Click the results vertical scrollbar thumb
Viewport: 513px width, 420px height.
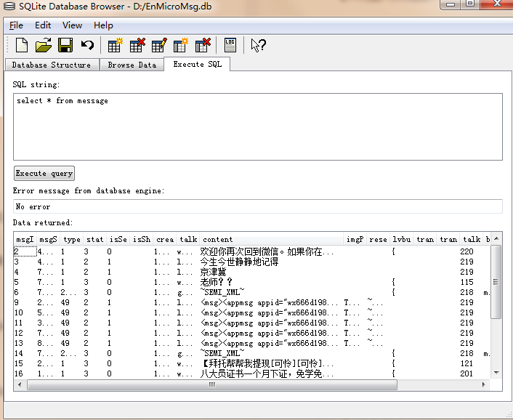pyautogui.click(x=496, y=282)
